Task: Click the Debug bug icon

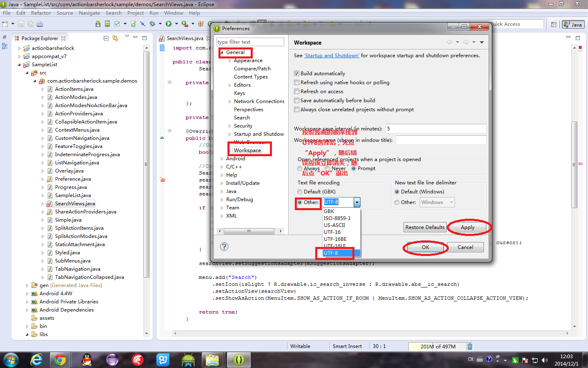Action: coord(152,24)
